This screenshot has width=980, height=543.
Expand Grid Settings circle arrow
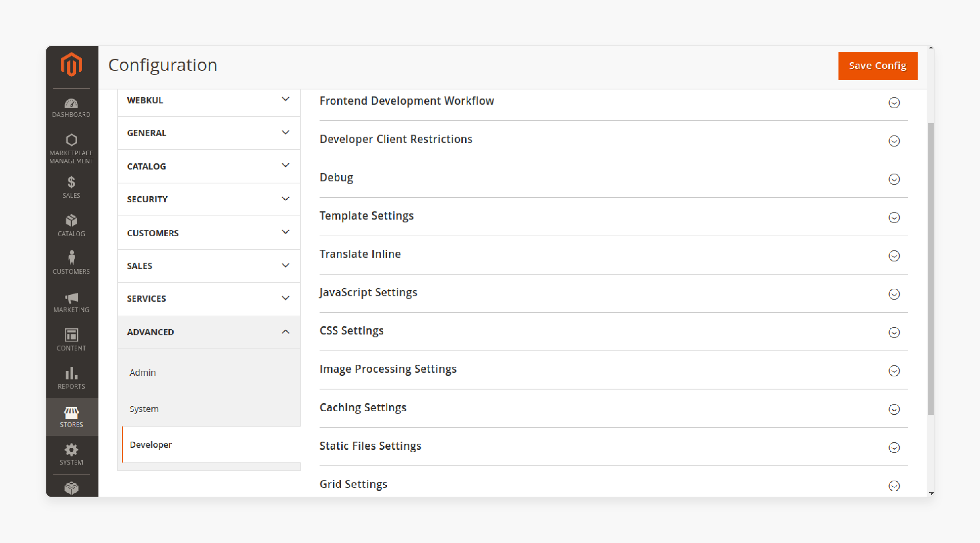894,486
